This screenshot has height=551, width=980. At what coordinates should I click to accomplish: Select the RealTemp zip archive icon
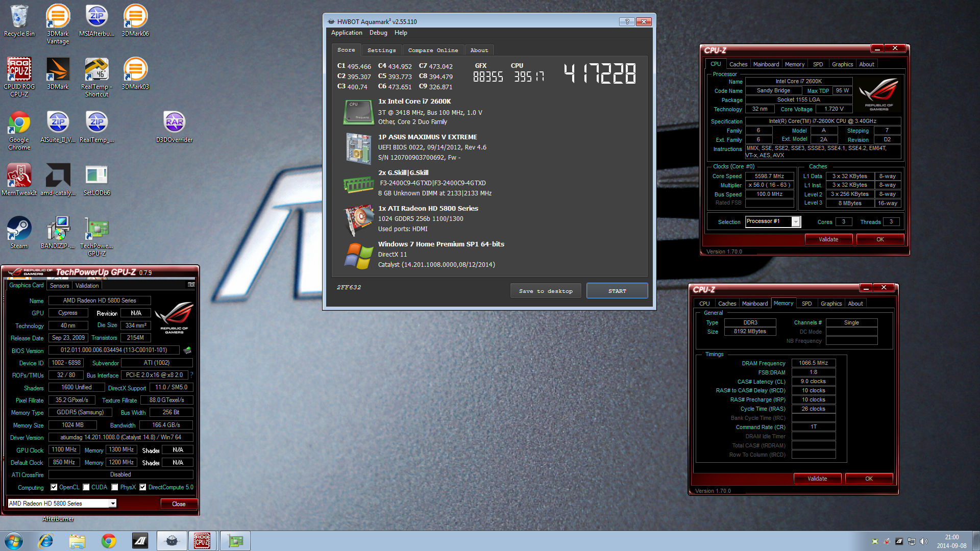click(96, 127)
